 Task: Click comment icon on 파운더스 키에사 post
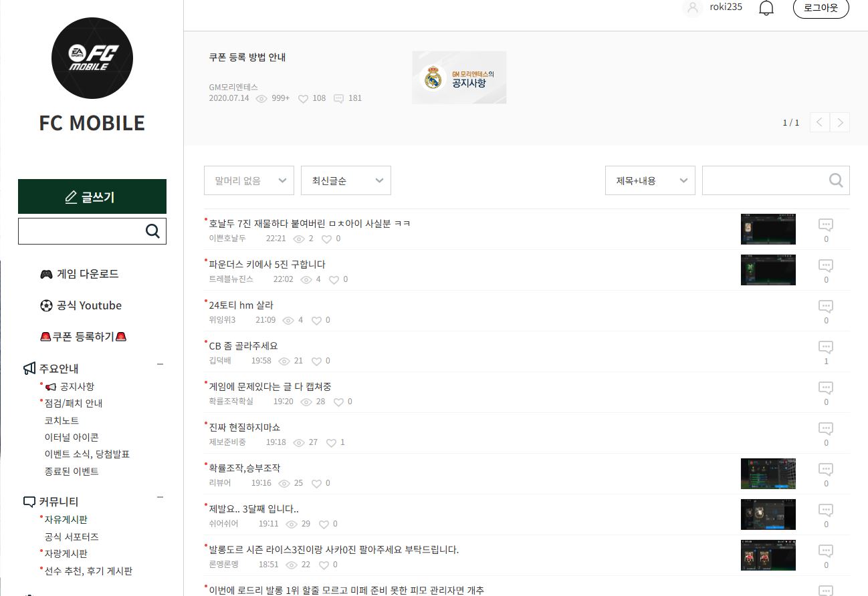(x=826, y=265)
